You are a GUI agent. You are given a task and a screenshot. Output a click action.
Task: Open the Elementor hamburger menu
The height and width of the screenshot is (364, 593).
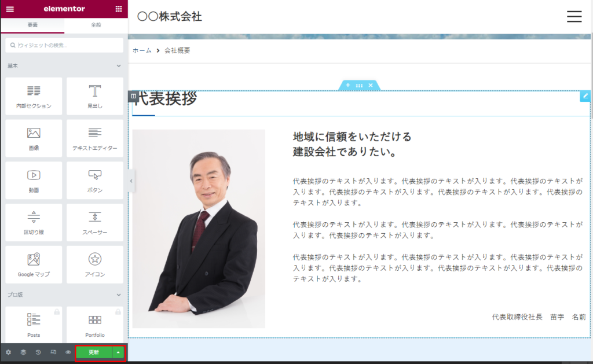click(10, 9)
